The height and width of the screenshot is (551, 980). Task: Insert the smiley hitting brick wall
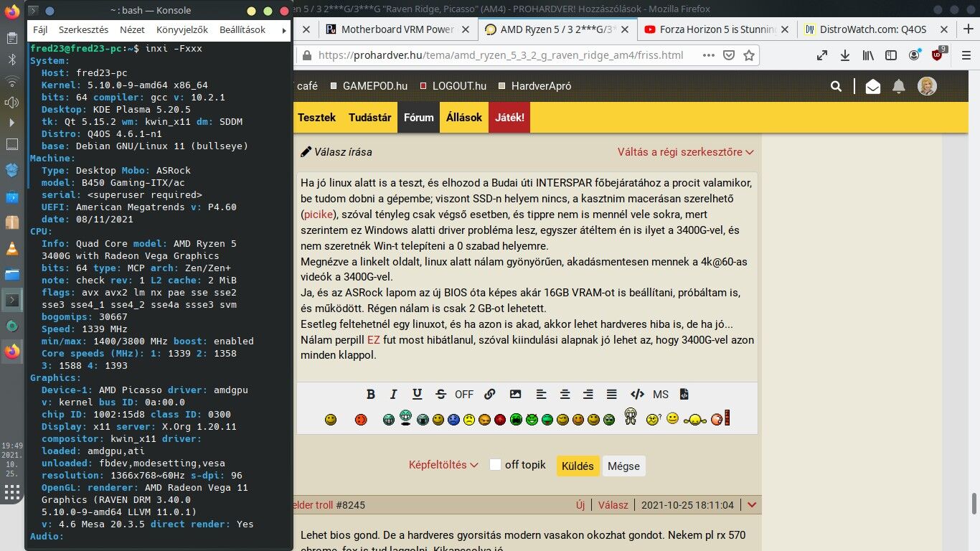click(x=720, y=418)
